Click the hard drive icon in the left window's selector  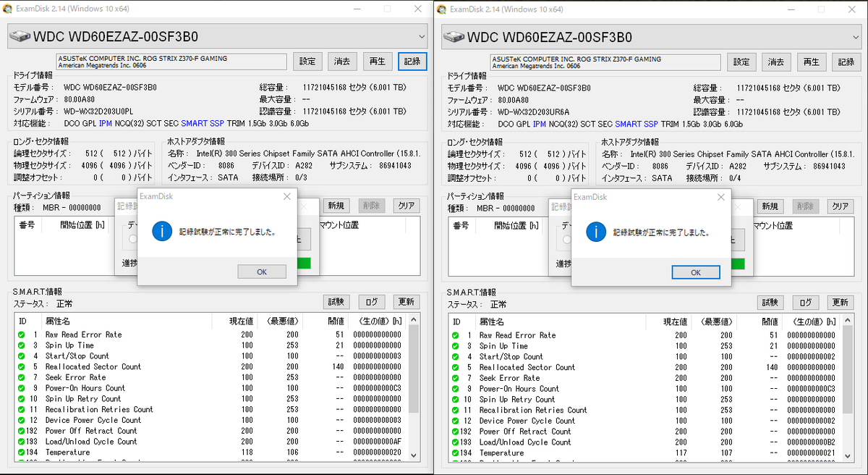(x=20, y=37)
